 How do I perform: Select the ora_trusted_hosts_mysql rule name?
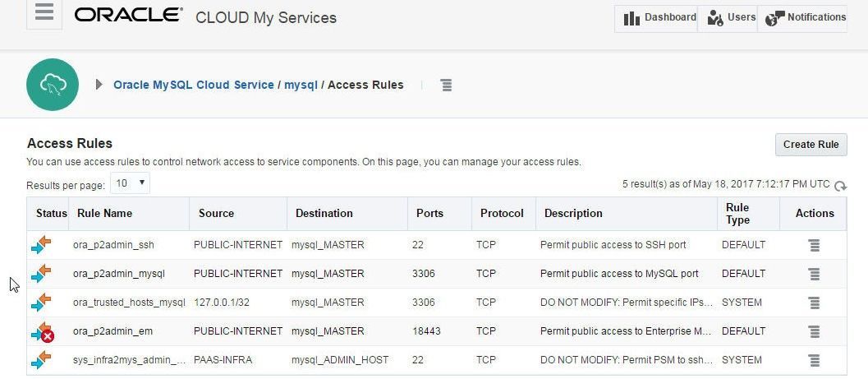129,303
